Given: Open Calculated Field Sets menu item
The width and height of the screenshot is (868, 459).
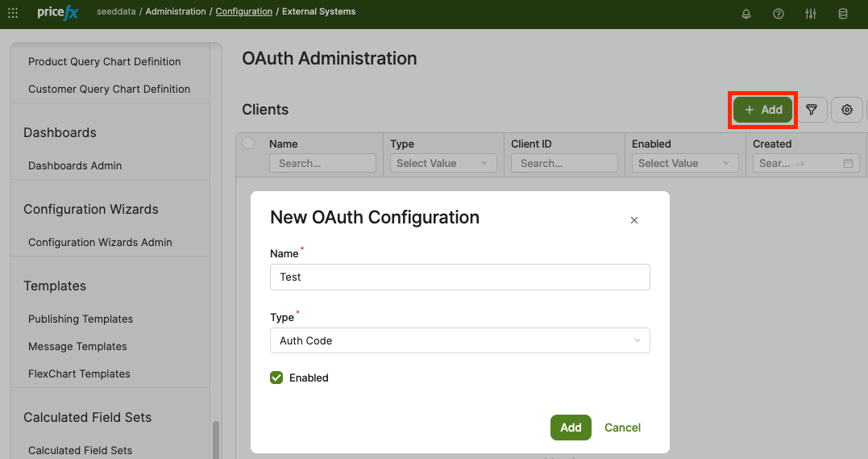Looking at the screenshot, I should pos(81,450).
